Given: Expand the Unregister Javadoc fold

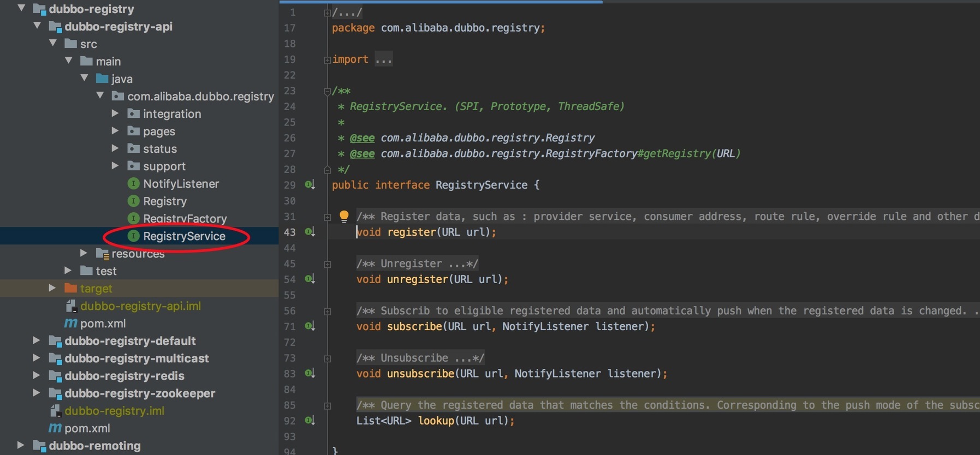Looking at the screenshot, I should pos(327,264).
